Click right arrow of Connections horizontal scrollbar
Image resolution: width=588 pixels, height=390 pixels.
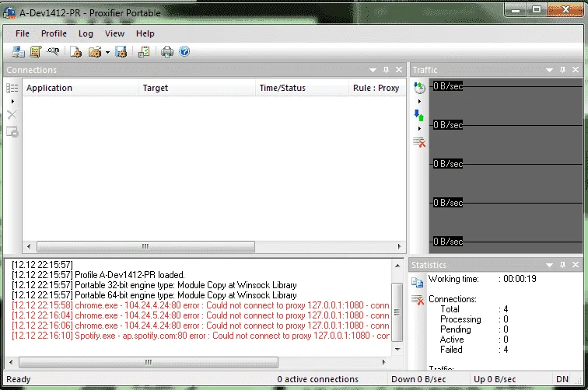click(x=399, y=246)
